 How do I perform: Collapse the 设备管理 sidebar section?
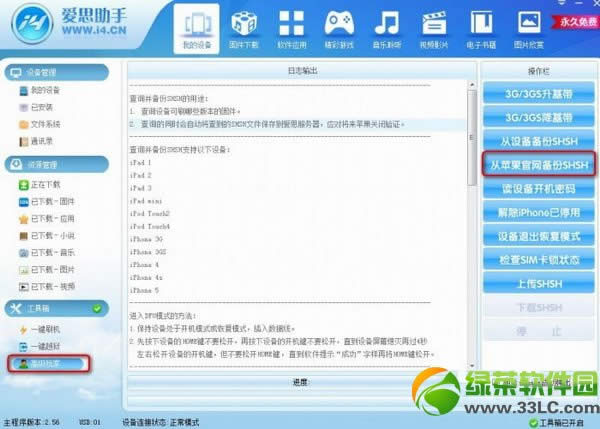[x=57, y=72]
